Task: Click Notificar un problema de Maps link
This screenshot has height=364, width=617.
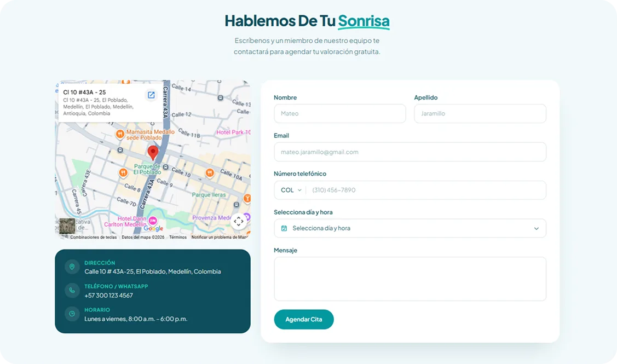Action: [x=220, y=238]
